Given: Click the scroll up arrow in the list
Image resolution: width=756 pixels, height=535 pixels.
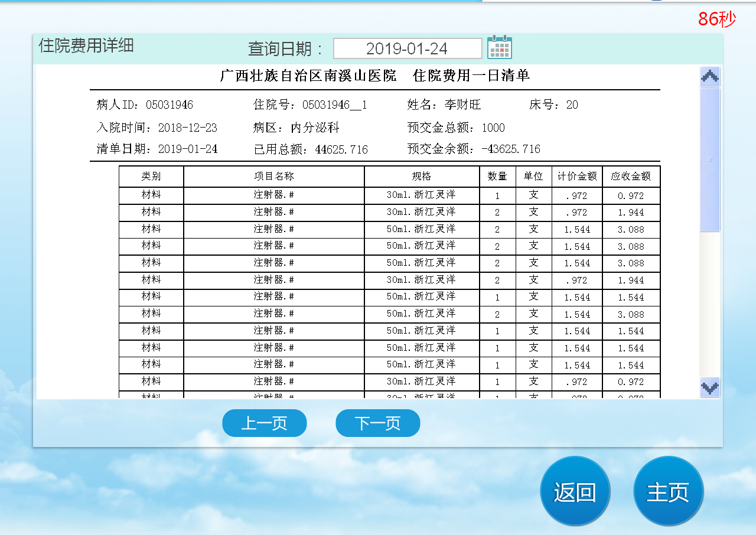Looking at the screenshot, I should click(709, 76).
